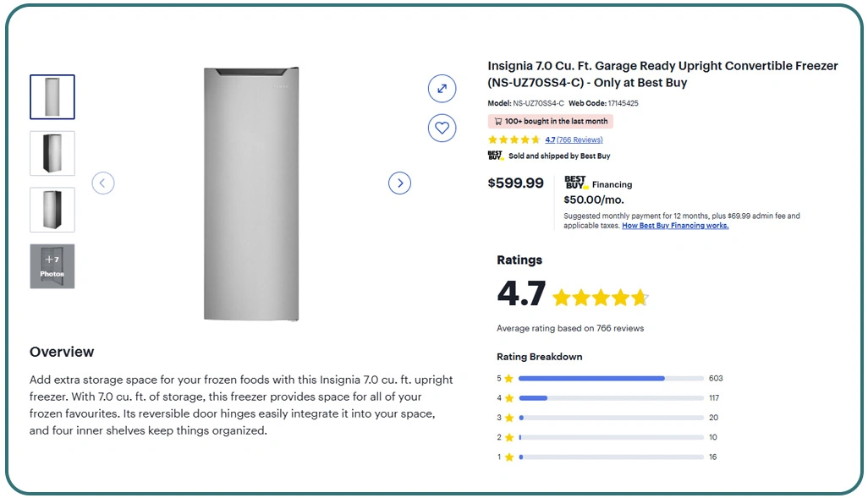Image resolution: width=868 pixels, height=498 pixels.
Task: Select the second freezer side-view thumbnail
Action: (x=52, y=153)
